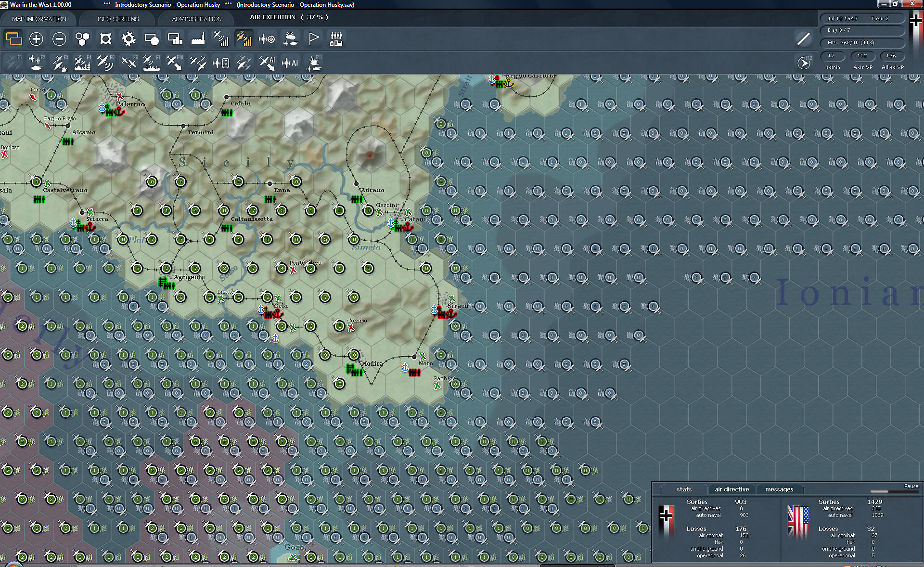Toggle the factory display icon
Screen dimensions: 924x567
[x=198, y=39]
